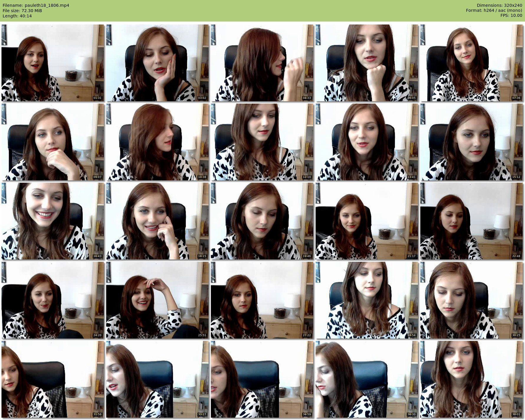Open the frame with timestamp 30:25
The image size is (525, 420).
(472, 300)
